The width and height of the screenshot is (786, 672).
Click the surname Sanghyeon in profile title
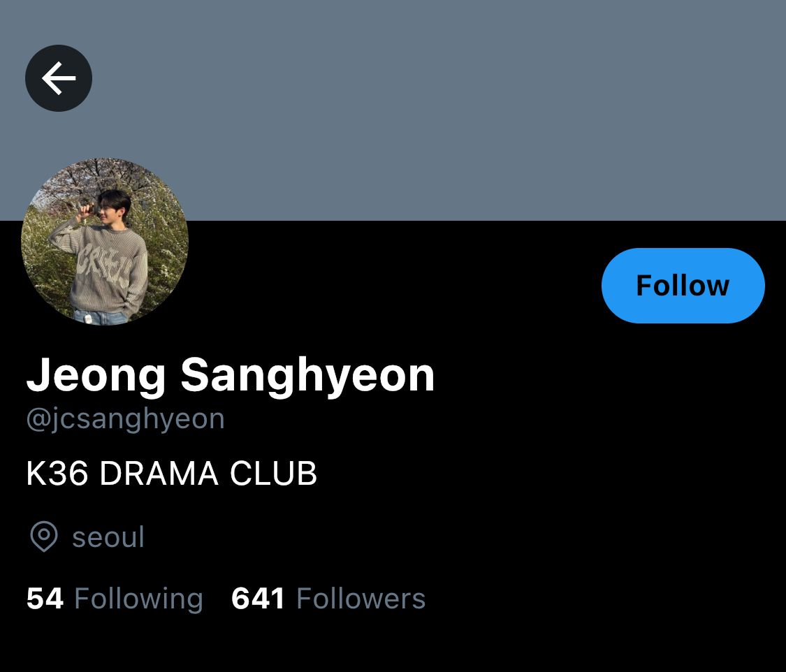pos(307,376)
